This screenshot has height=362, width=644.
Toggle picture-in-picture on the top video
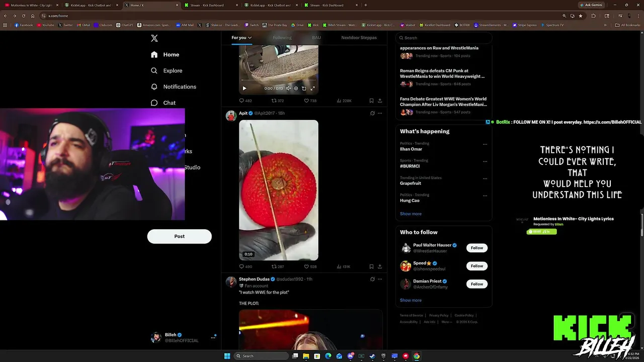(x=304, y=88)
